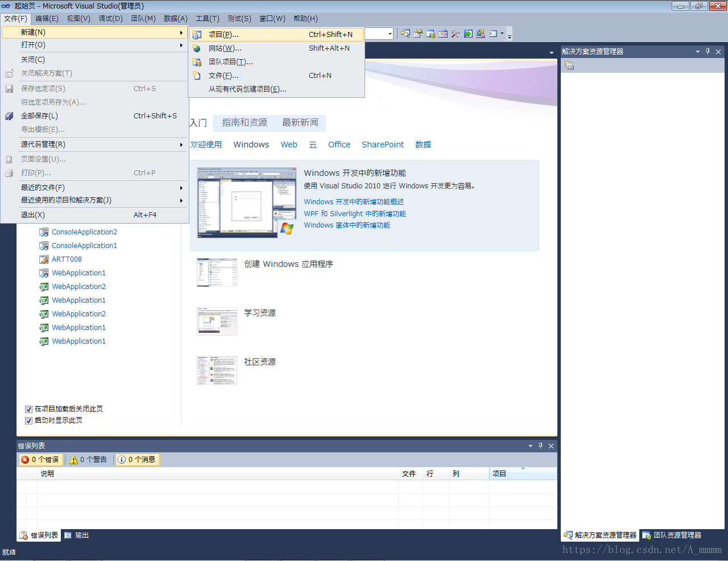This screenshot has width=728, height=561.
Task: Expand the New (新建) submenu arrow
Action: click(x=181, y=32)
